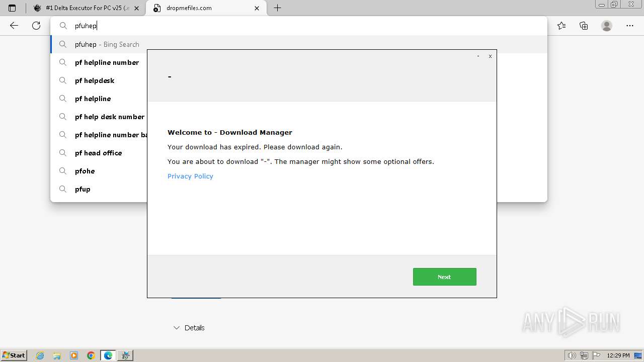Click the system clock 12:29 PM
The height and width of the screenshot is (362, 644).
click(618, 355)
